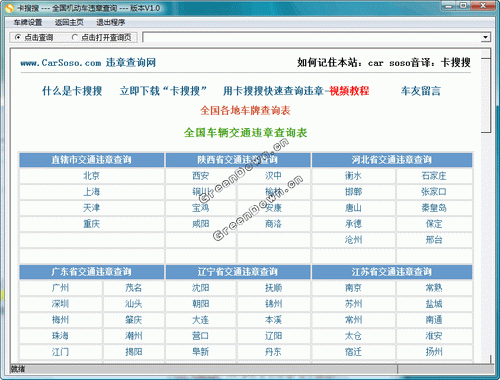Select 丹东 city entry
Viewport: 500px width, 380px height.
click(x=273, y=352)
